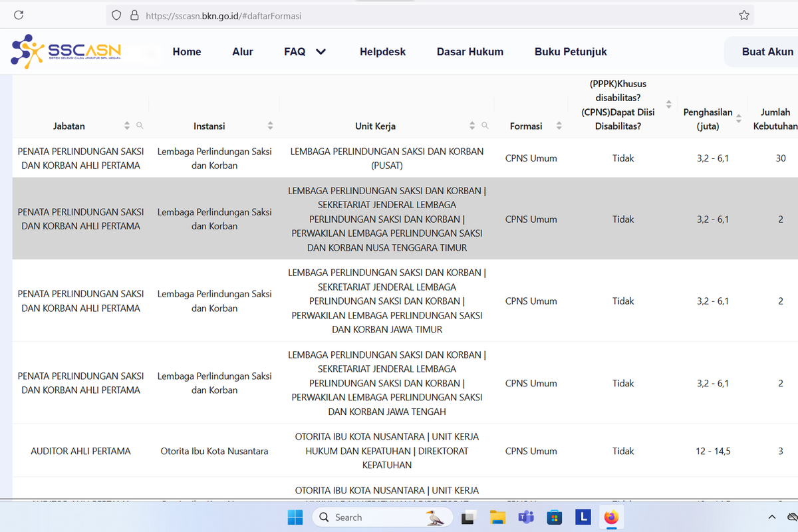Go to the Home menu item

(187, 52)
